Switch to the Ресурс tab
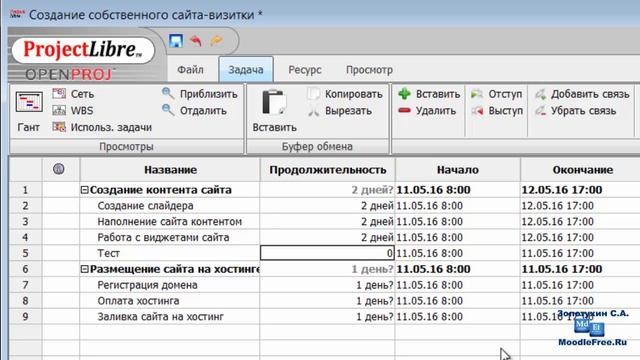 point(305,69)
